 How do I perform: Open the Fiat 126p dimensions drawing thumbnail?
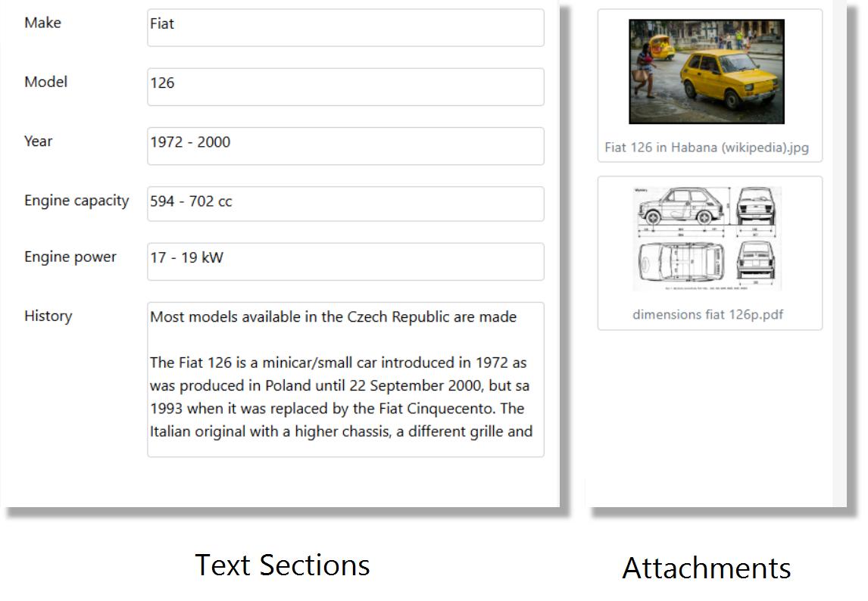coord(707,238)
